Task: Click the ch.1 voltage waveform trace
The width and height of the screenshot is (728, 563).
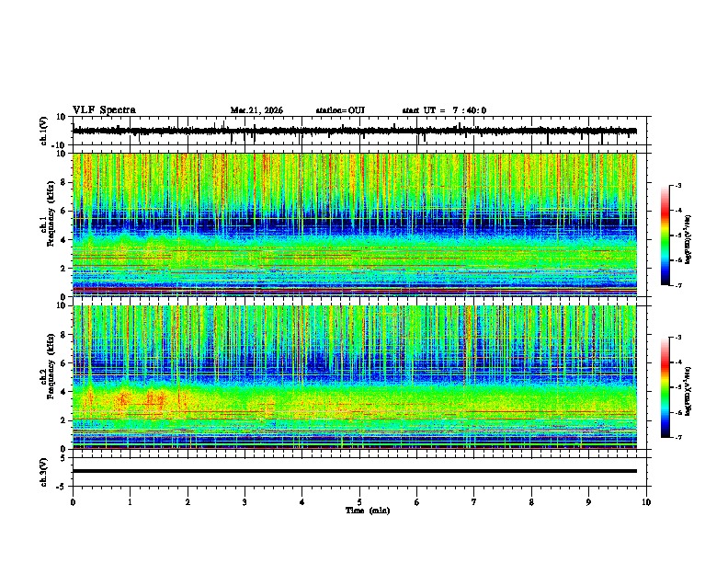Action: pos(354,131)
